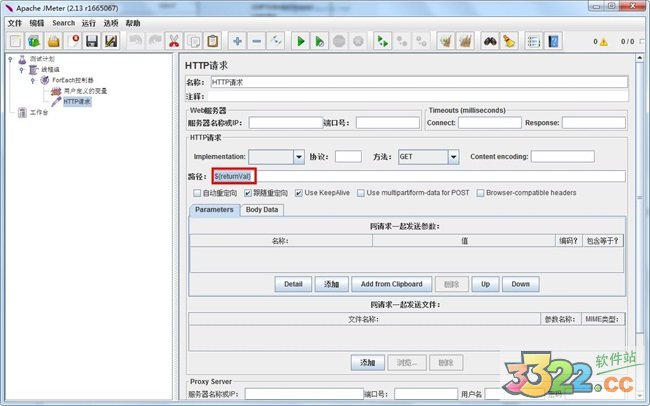Click the Collapse All minus icon
650x406 pixels.
pos(257,41)
